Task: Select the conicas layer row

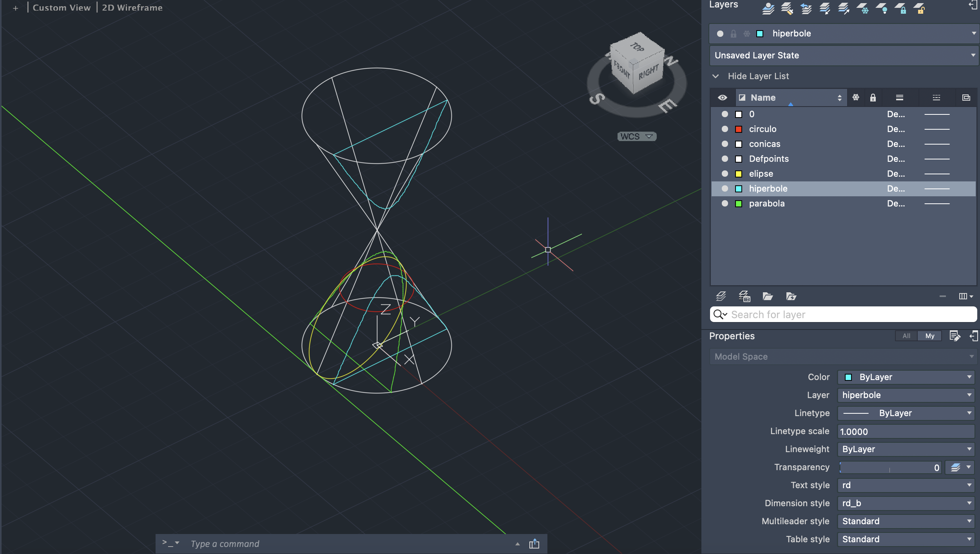Action: (764, 144)
